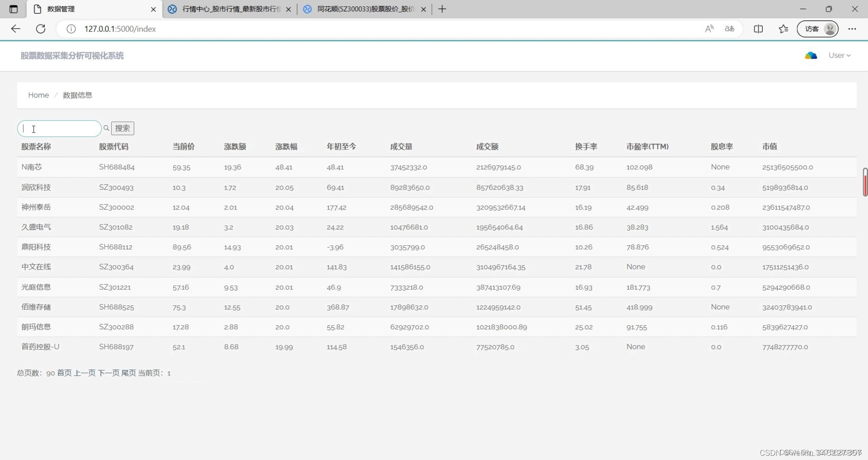Click the favorites star icon
Viewport: 868px width, 460px height.
(783, 29)
